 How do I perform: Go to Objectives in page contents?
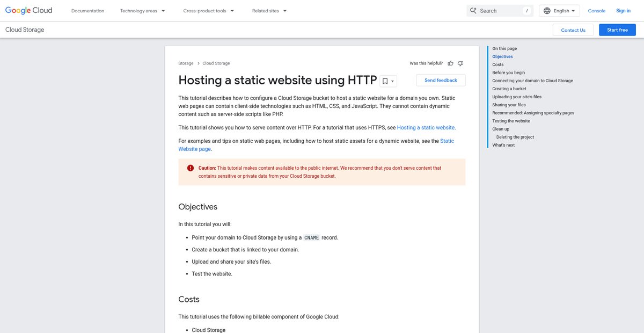(x=502, y=56)
